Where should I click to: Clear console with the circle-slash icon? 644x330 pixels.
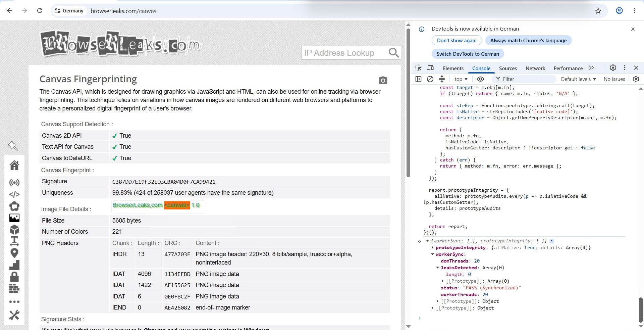tap(430, 79)
